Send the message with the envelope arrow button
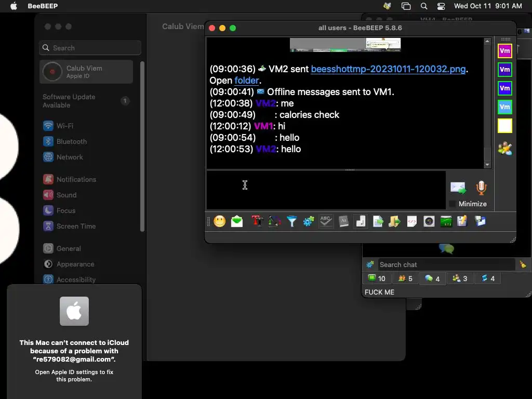Screen dimensions: 532x399 [x=458, y=188]
